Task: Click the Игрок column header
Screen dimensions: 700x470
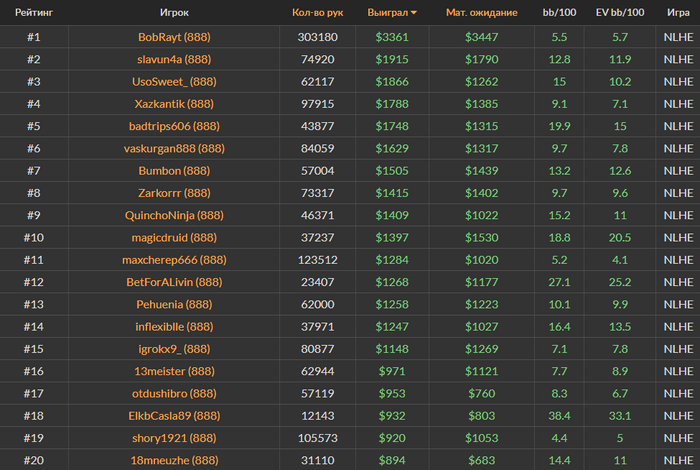Action: 174,12
